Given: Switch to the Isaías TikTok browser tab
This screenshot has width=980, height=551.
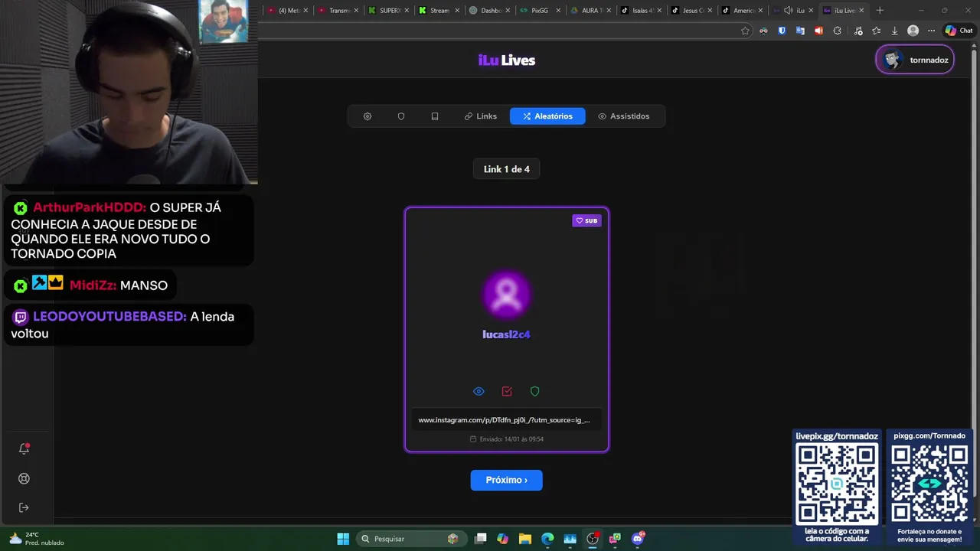Looking at the screenshot, I should pos(640,11).
